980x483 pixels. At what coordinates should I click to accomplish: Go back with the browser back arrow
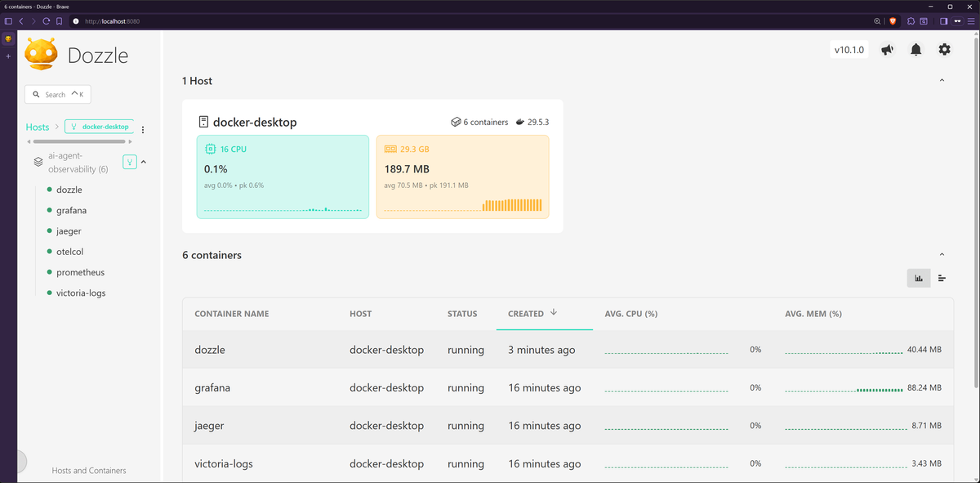point(21,20)
